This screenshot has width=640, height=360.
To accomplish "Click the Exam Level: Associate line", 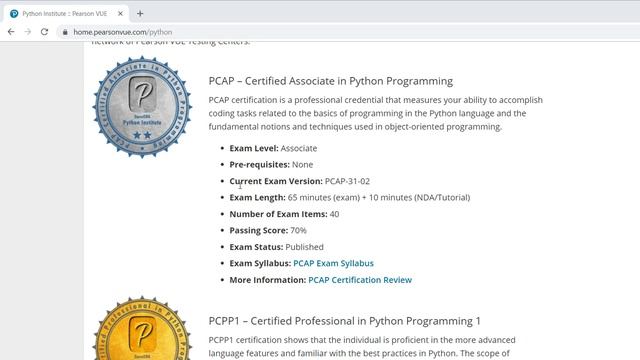I will (x=273, y=148).
